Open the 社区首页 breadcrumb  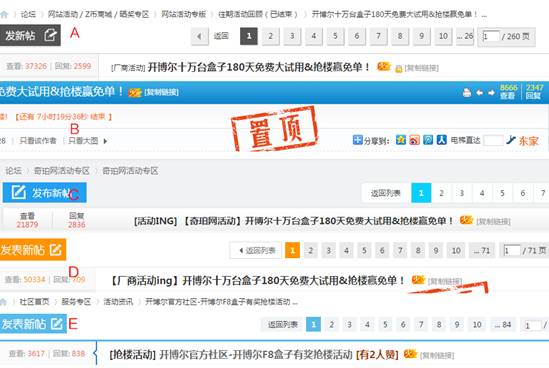tap(34, 302)
